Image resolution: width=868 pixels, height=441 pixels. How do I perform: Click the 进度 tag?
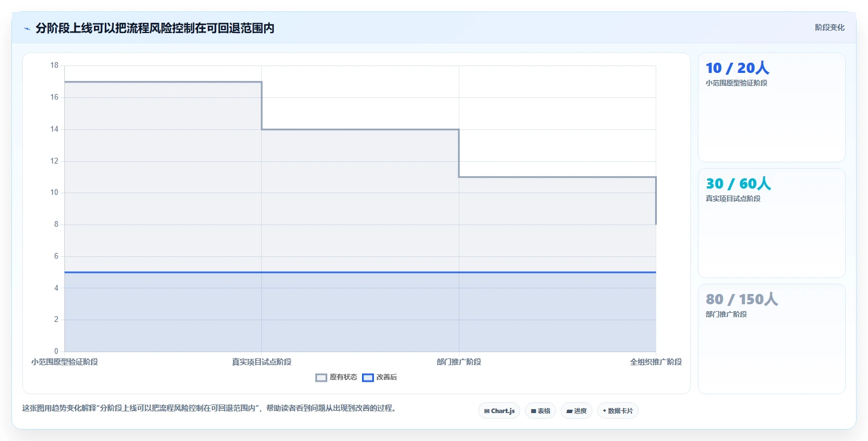click(577, 411)
